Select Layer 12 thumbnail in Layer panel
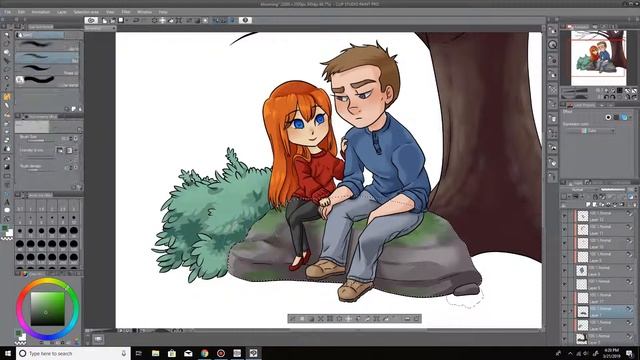Screen dimensions: 640x360 click(x=582, y=216)
